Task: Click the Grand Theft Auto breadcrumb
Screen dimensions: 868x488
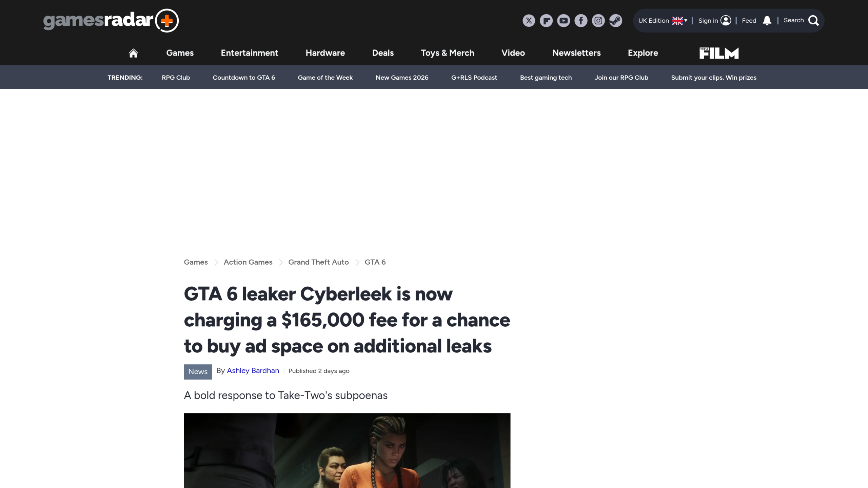Action: coord(318,262)
